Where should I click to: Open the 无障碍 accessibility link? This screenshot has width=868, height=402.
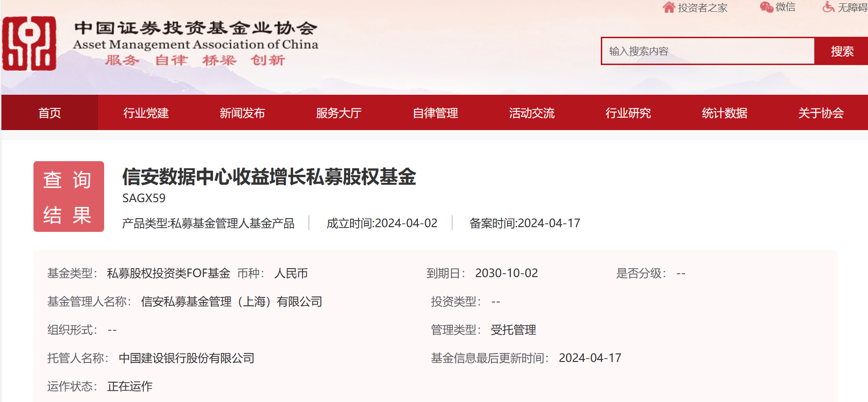coord(852,8)
